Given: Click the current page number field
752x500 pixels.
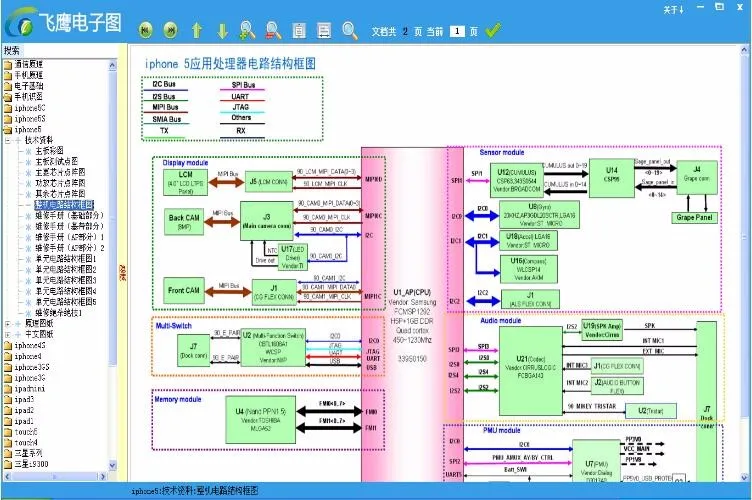Looking at the screenshot, I should point(457,31).
